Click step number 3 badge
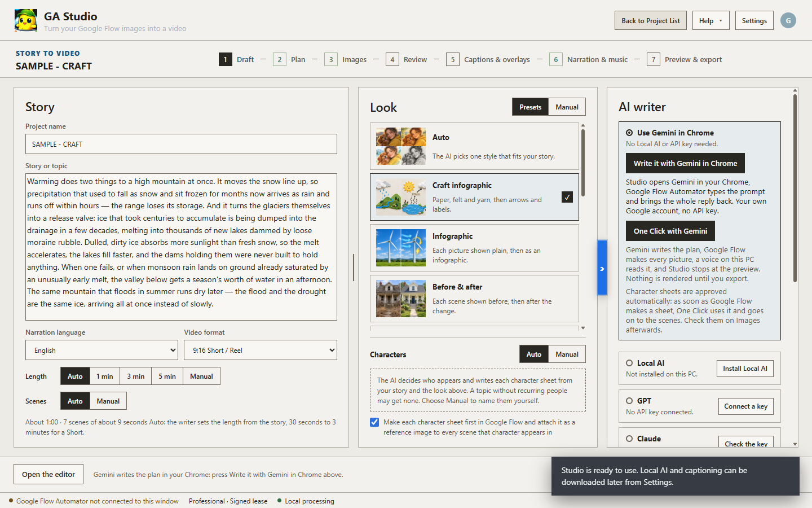Screen dimensions: 812x508 pyautogui.click(x=331, y=59)
